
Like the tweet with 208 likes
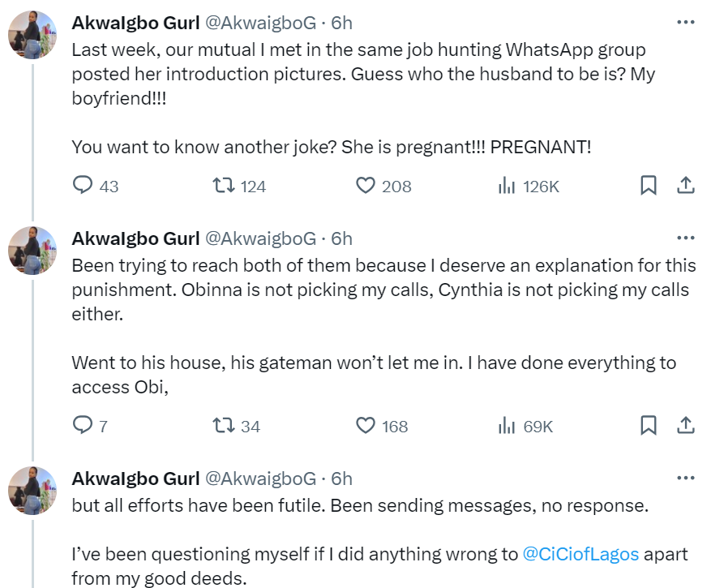click(366, 186)
